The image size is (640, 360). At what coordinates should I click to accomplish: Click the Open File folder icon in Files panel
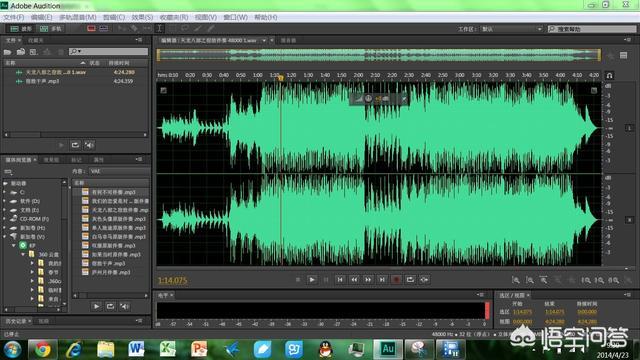coord(7,52)
